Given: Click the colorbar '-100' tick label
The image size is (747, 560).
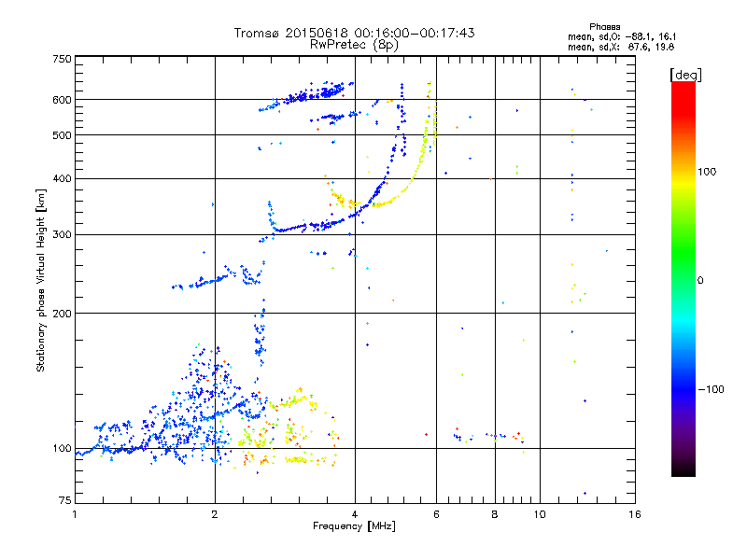Looking at the screenshot, I should [711, 389].
